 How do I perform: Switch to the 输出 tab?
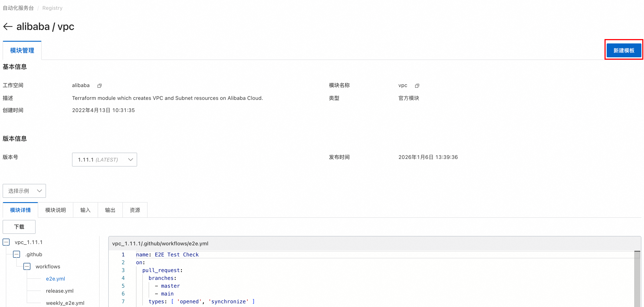pyautogui.click(x=110, y=210)
